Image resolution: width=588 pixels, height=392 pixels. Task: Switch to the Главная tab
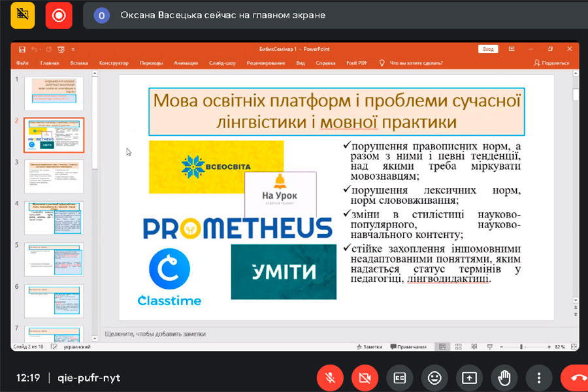click(x=50, y=63)
